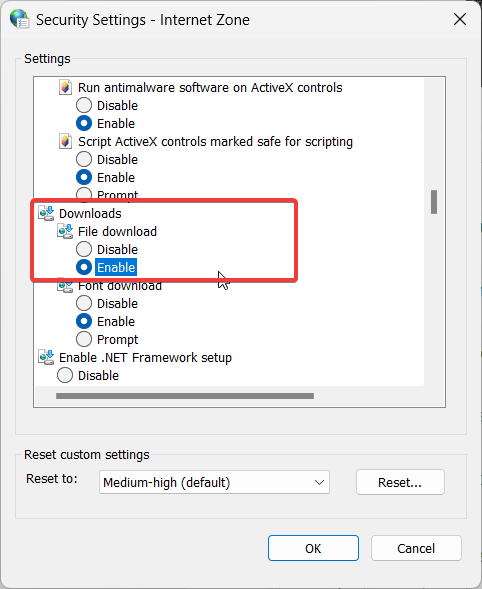Click the Enable .NET Framework setup icon
The image size is (482, 589).
[x=46, y=357]
